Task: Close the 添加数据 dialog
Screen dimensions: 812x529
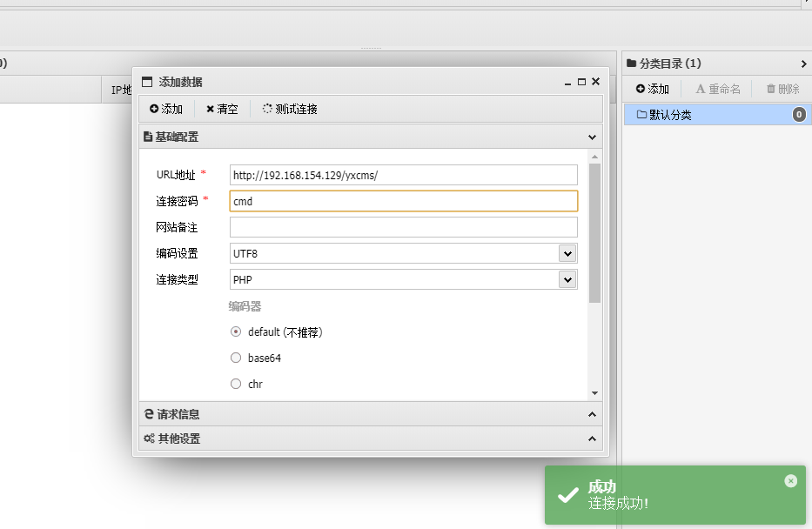Action: pyautogui.click(x=595, y=81)
